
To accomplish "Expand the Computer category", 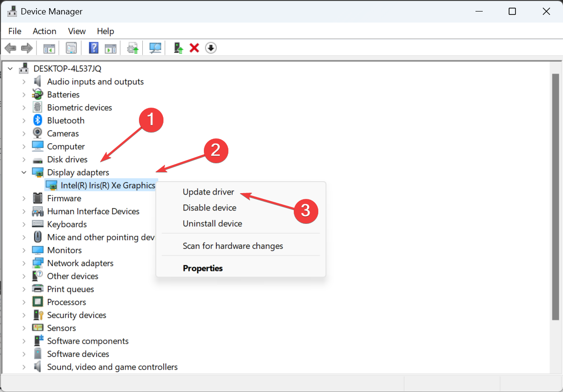I will [x=24, y=147].
